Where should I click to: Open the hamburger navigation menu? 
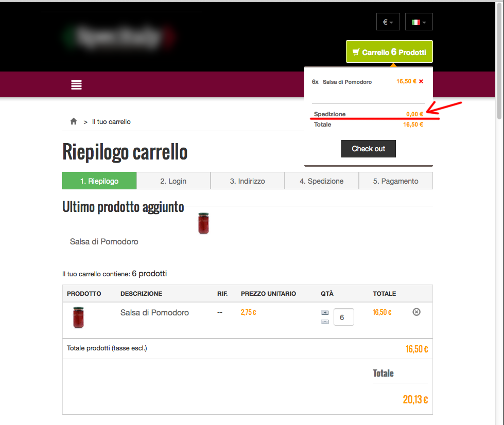tap(76, 85)
